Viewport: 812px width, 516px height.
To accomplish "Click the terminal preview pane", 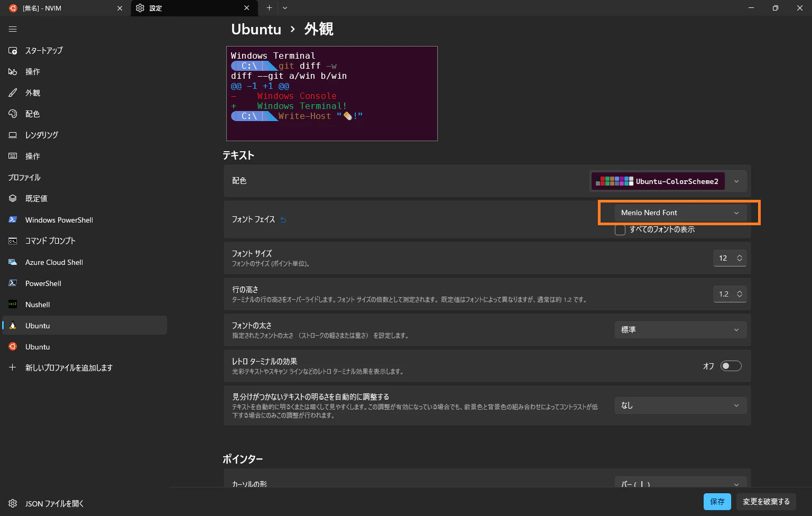I will 332,94.
